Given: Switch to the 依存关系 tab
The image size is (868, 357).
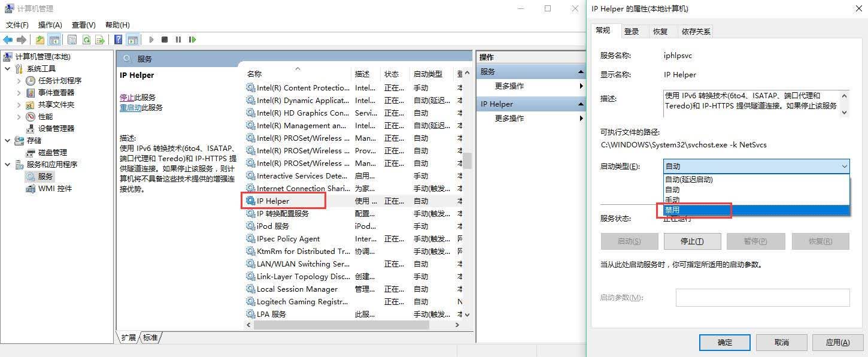Looking at the screenshot, I should (696, 31).
